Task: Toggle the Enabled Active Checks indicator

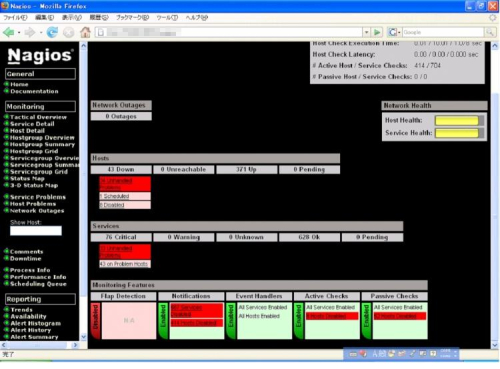Action: (x=299, y=321)
